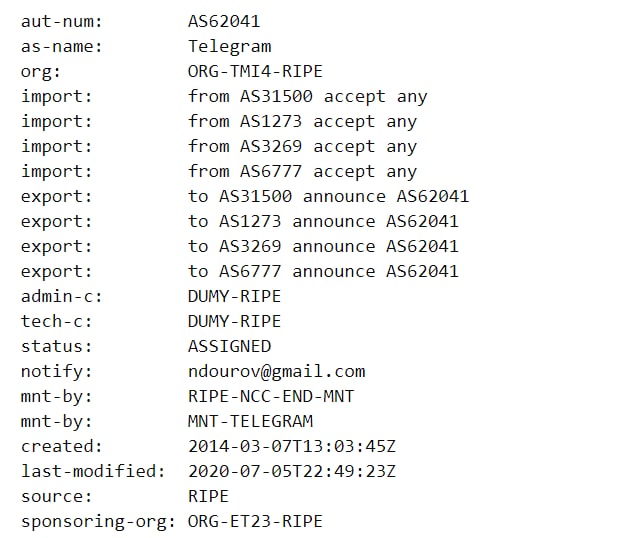Open the ORG-ET23-RIPE sponsoring organisation
Screen dimensions: 634x538
pos(255,521)
